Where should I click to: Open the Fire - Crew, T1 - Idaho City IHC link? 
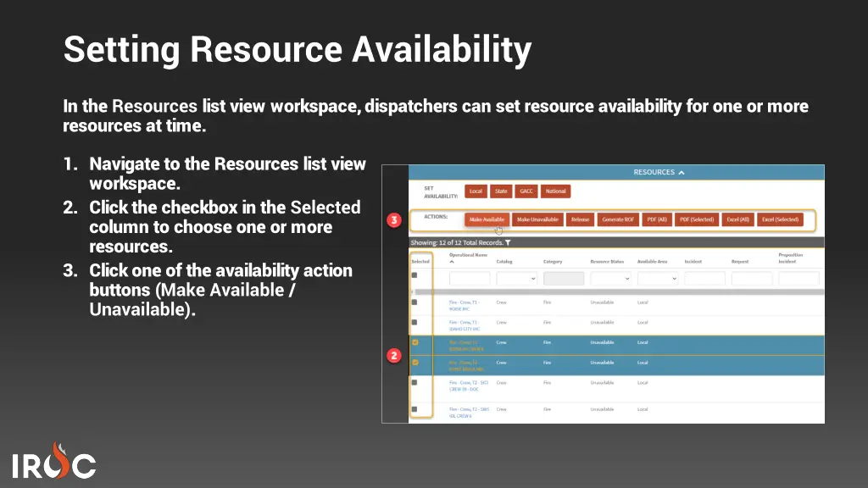click(x=465, y=325)
